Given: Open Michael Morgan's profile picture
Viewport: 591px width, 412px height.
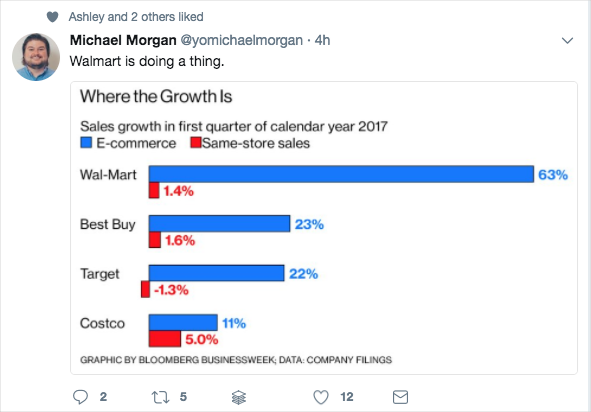Looking at the screenshot, I should pyautogui.click(x=36, y=57).
